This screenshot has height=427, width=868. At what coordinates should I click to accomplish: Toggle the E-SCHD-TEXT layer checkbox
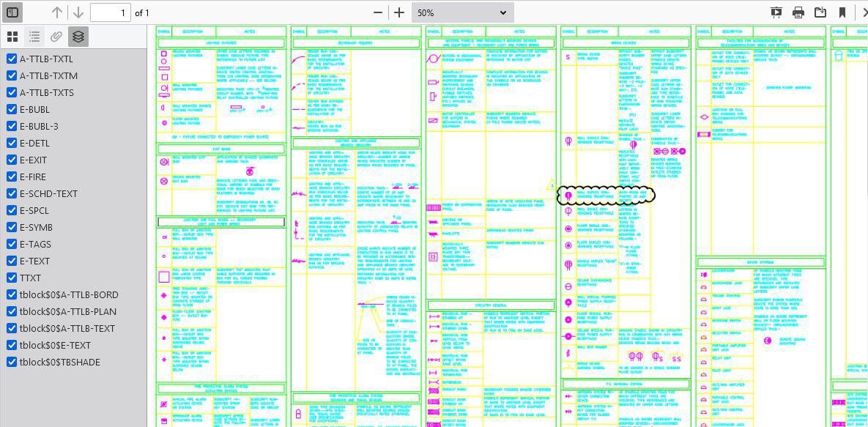tap(12, 194)
